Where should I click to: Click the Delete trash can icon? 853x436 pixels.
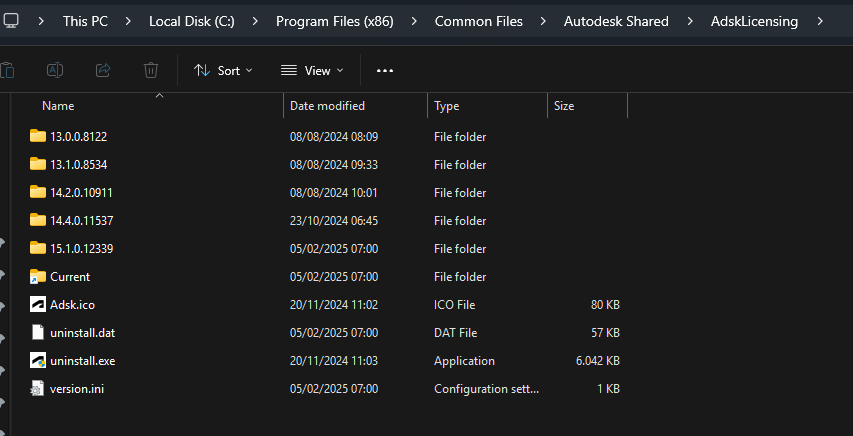[x=151, y=70]
